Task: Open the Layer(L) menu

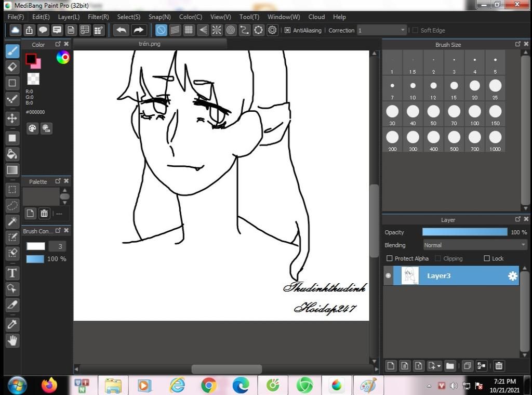Action: tap(69, 17)
